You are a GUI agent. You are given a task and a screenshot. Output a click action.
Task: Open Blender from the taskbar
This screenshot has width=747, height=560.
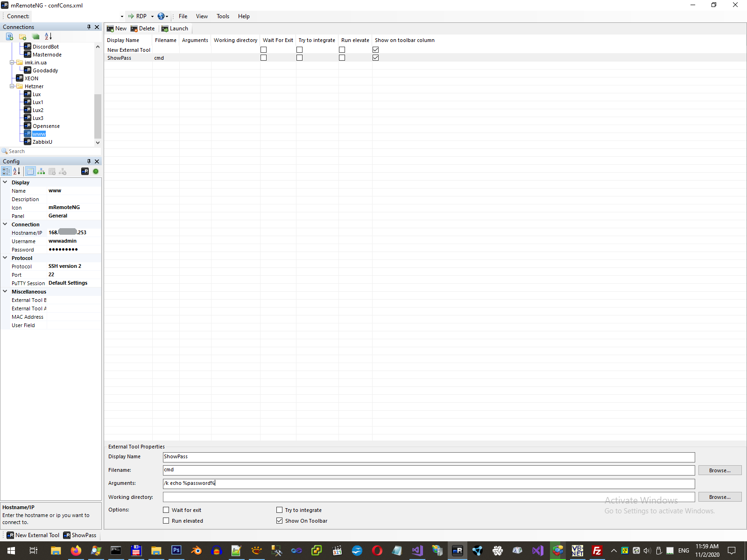[x=196, y=551]
